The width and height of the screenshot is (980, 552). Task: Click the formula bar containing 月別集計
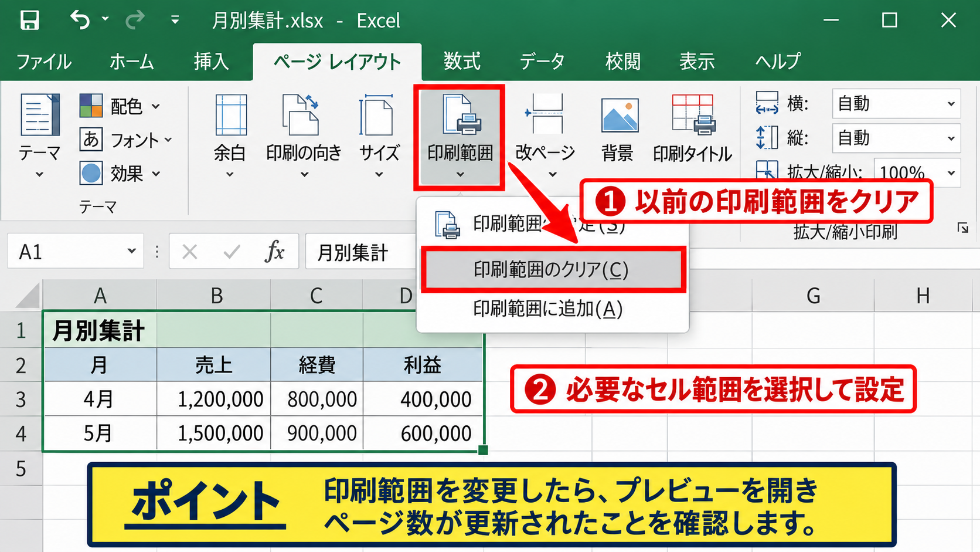click(360, 252)
